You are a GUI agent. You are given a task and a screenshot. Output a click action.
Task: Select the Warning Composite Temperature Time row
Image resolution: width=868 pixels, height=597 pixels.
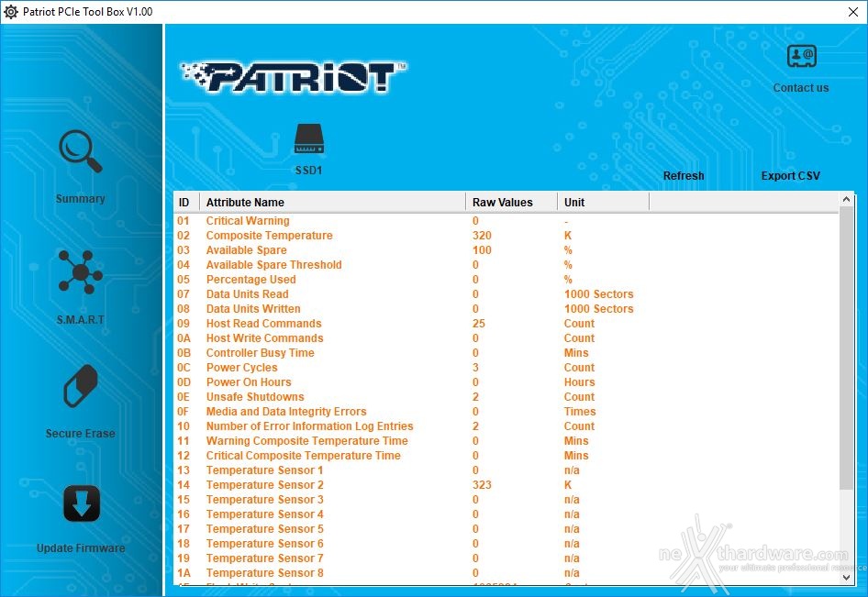coord(506,440)
